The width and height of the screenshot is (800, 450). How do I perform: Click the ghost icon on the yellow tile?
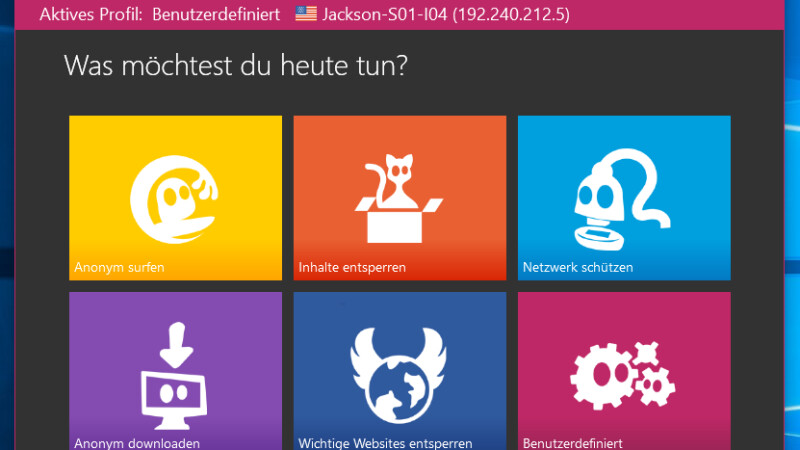point(174,199)
